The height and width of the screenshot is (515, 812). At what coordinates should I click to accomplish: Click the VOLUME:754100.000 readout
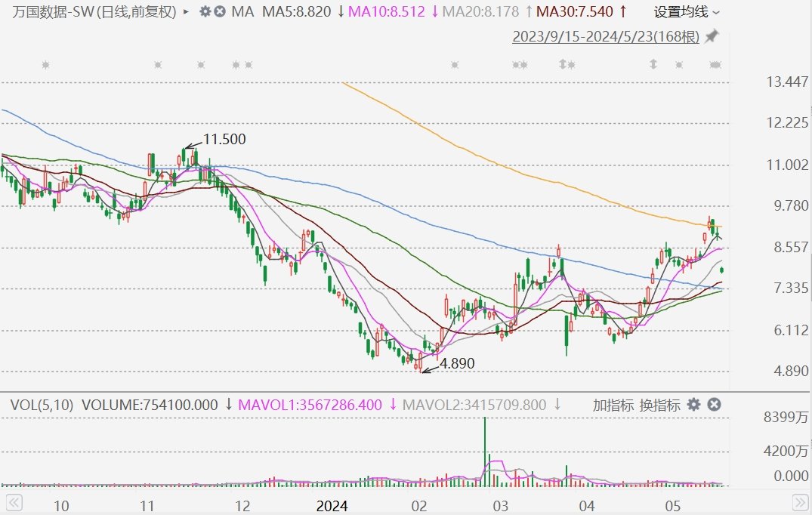(x=150, y=405)
